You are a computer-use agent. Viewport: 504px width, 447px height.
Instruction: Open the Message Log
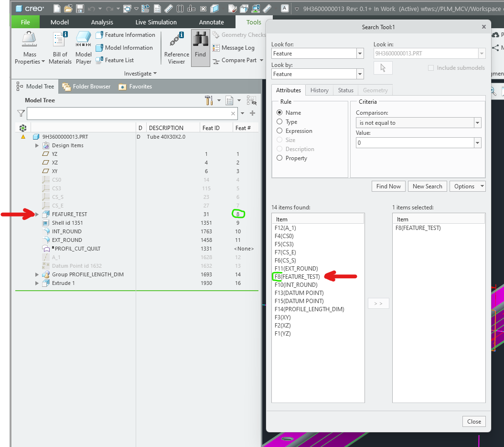tap(235, 47)
